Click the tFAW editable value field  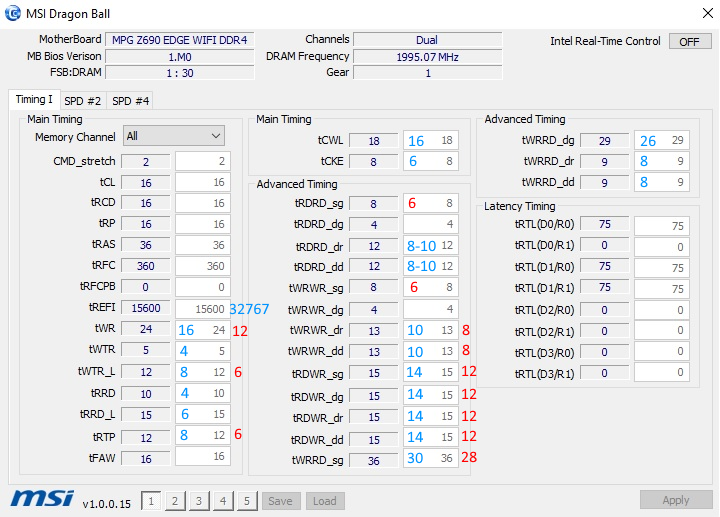tap(202, 456)
